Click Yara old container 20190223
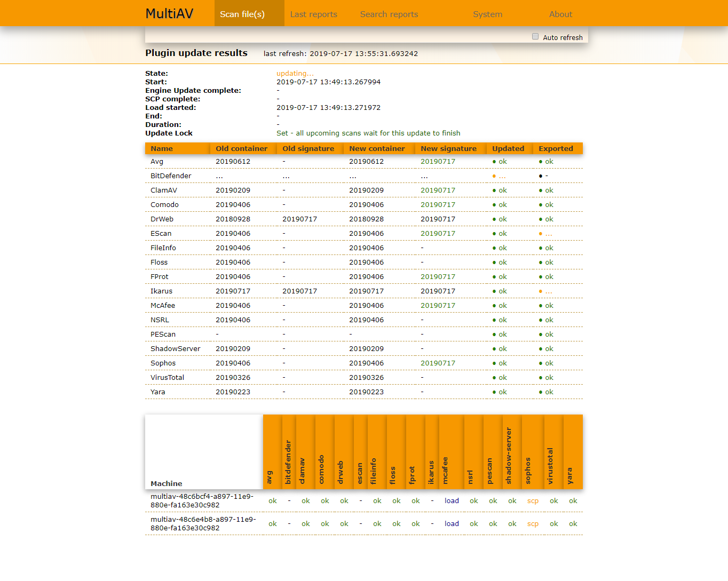This screenshot has height=581, width=728. [x=233, y=392]
